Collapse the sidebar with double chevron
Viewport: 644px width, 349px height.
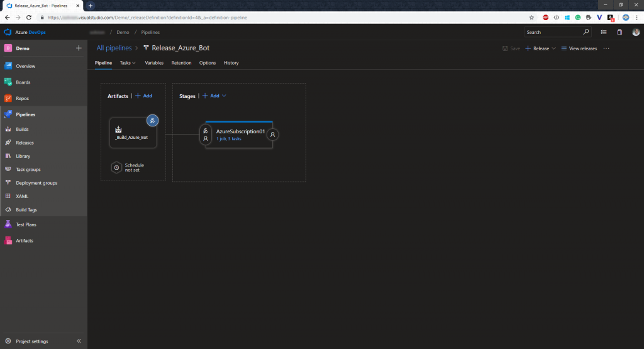[x=79, y=341]
